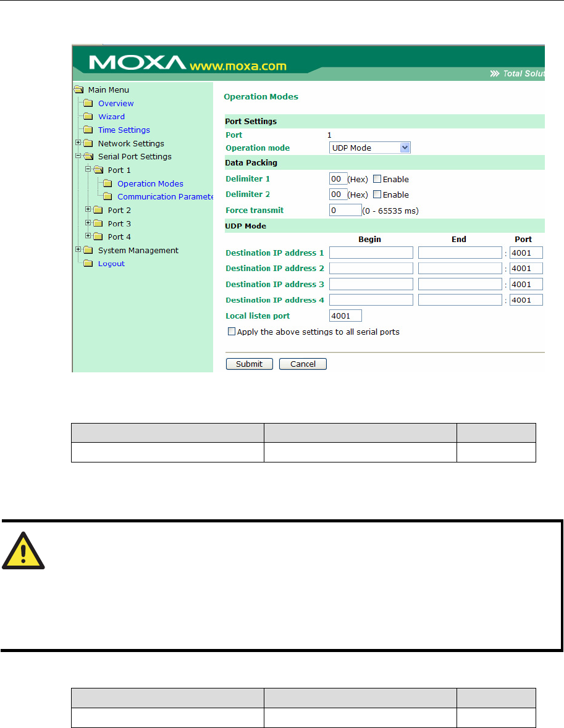Select Port 2 in the tree

(119, 211)
